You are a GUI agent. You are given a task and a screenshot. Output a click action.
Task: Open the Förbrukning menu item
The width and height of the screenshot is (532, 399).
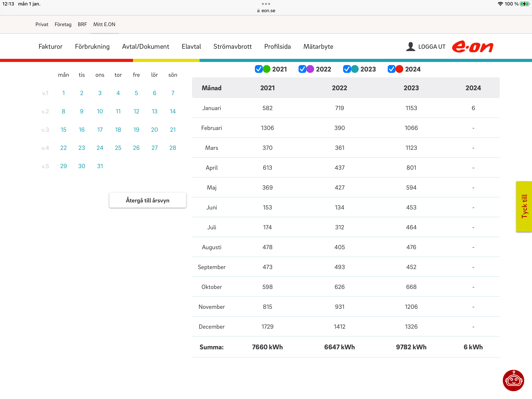92,46
